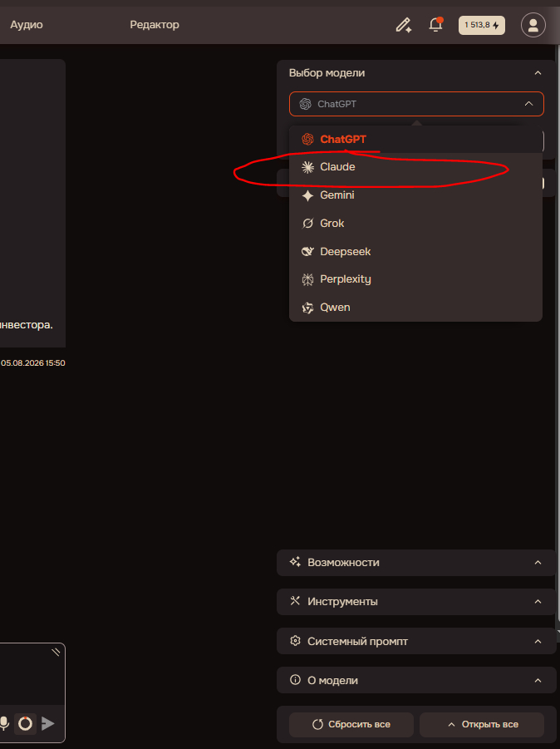Click the microphone icon in input box
Viewport: 560px width, 749px height.
pyautogui.click(x=5, y=723)
